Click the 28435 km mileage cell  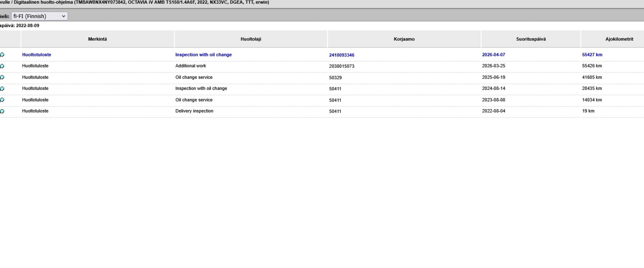coord(592,89)
